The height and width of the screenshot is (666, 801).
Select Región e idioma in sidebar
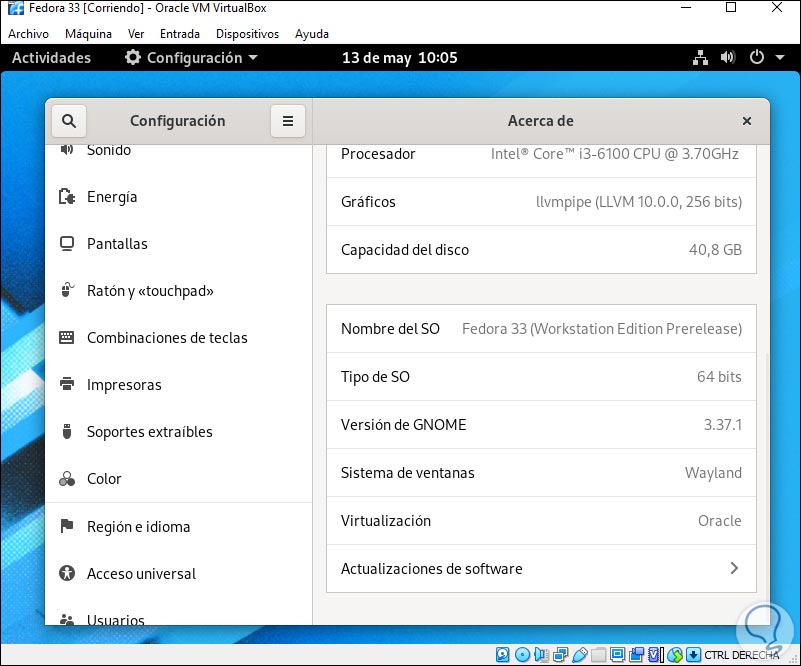point(178,527)
